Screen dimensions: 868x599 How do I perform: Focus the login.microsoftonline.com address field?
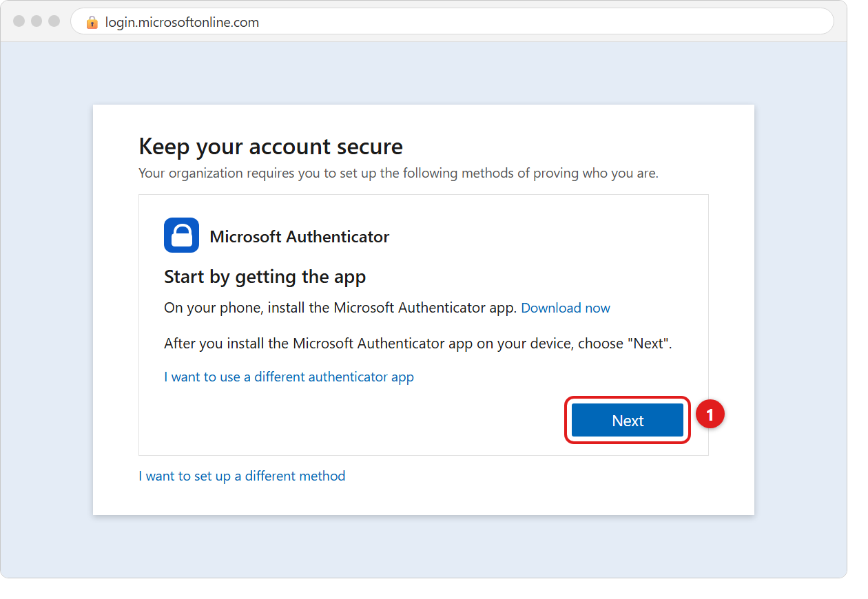[452, 22]
